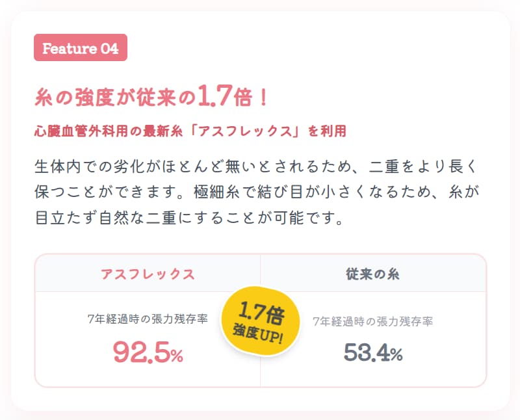Select the 従来の糸 column header
520x420 pixels.
tap(372, 274)
